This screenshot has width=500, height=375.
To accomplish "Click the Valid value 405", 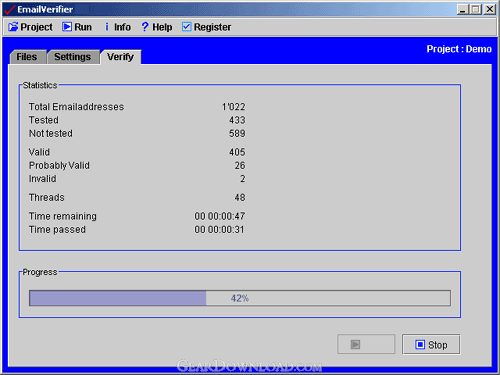I will click(x=237, y=152).
